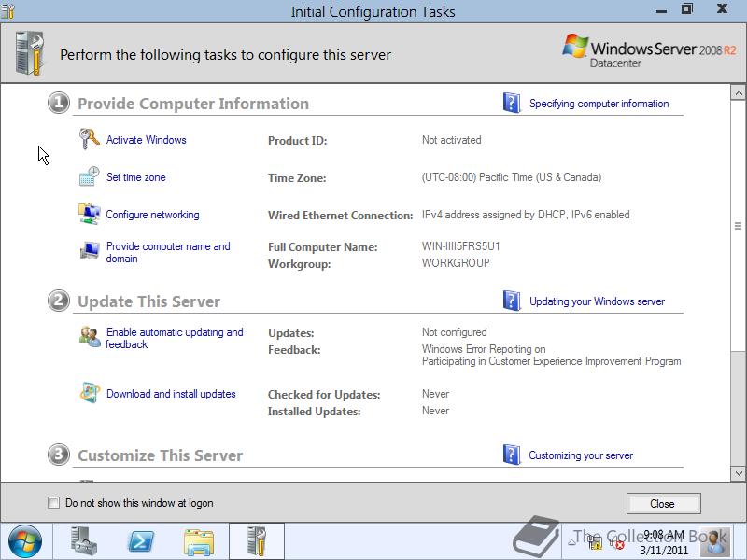Click the vertical scrollbar thumb

coord(739,226)
